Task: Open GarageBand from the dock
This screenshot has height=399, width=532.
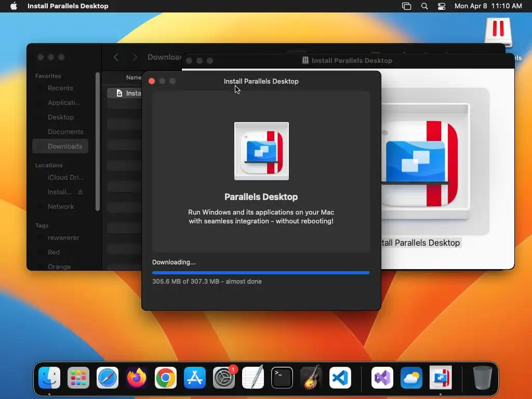Action: (311, 378)
